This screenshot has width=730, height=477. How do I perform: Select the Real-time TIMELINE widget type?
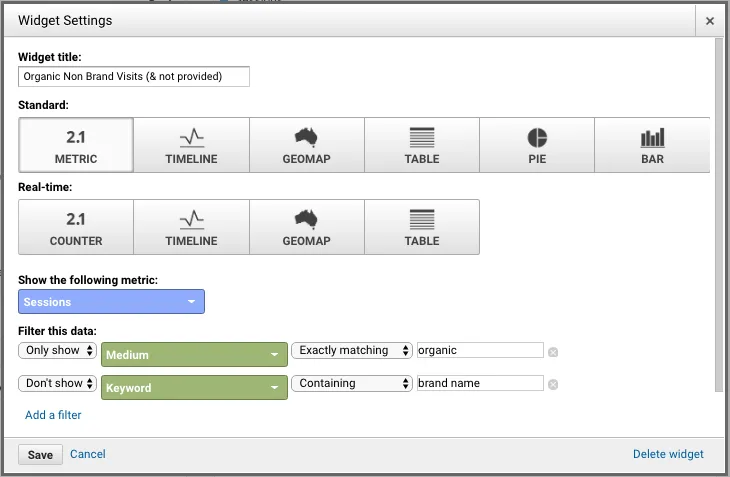pos(191,227)
